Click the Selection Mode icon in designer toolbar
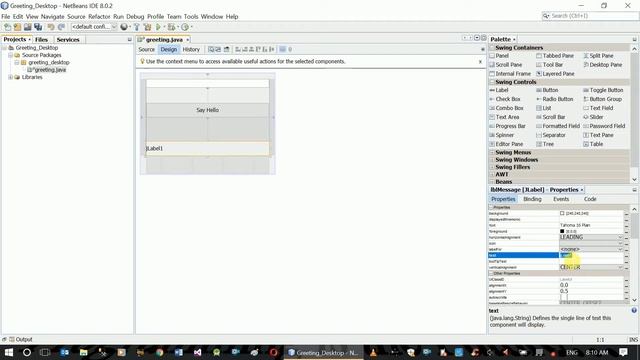Screen dimensions: 640x360 (x=211, y=49)
